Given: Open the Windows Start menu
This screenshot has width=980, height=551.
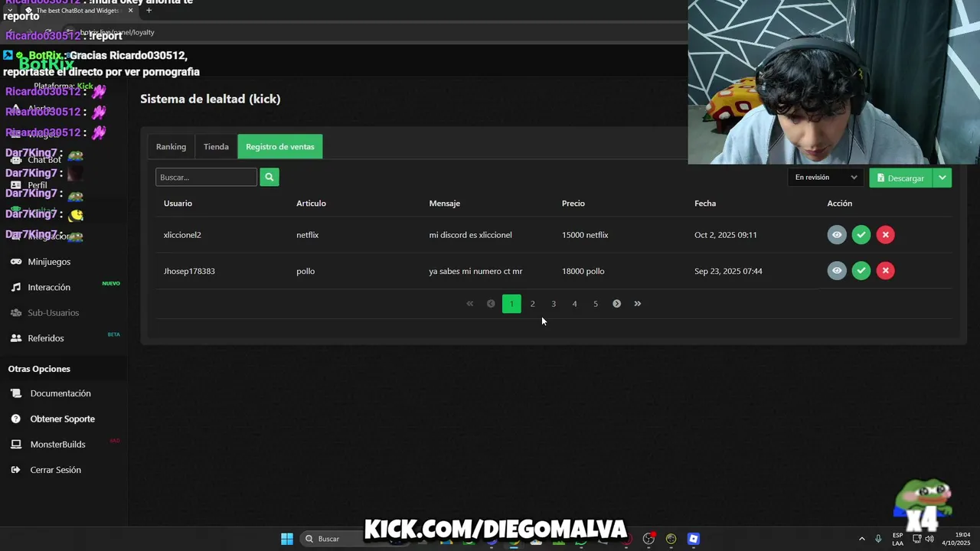Looking at the screenshot, I should [286, 539].
